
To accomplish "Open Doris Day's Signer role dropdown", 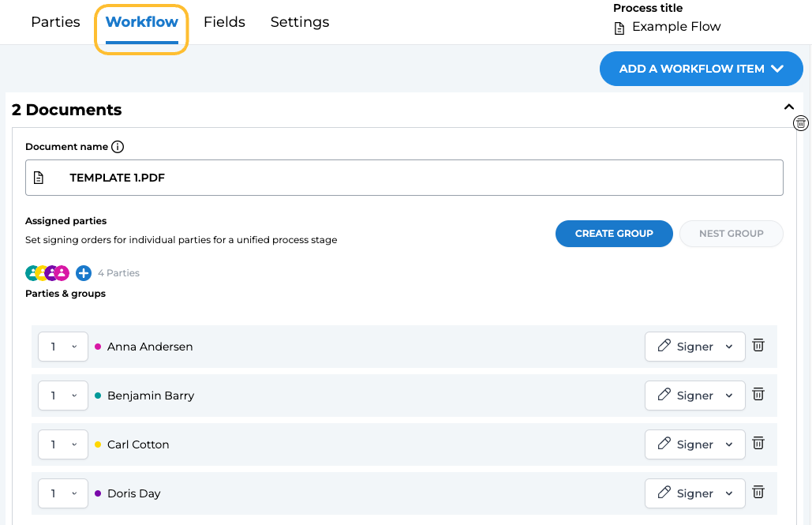I will click(x=695, y=493).
